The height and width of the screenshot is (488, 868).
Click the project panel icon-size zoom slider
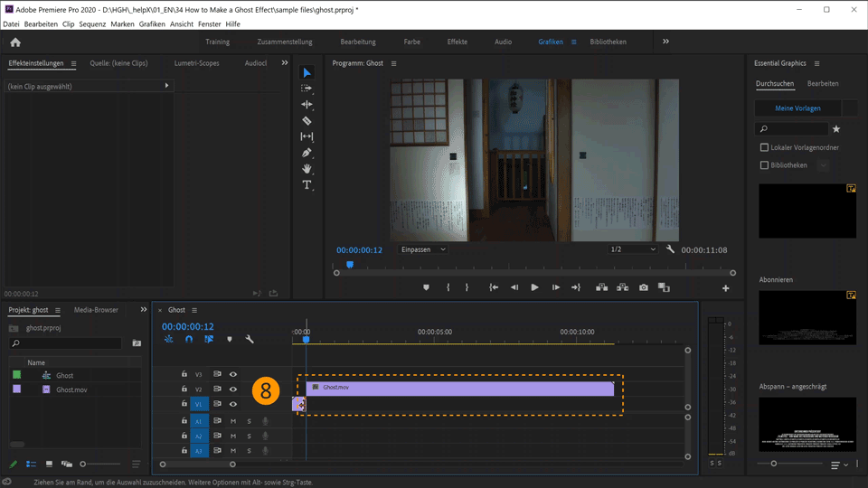point(83,465)
